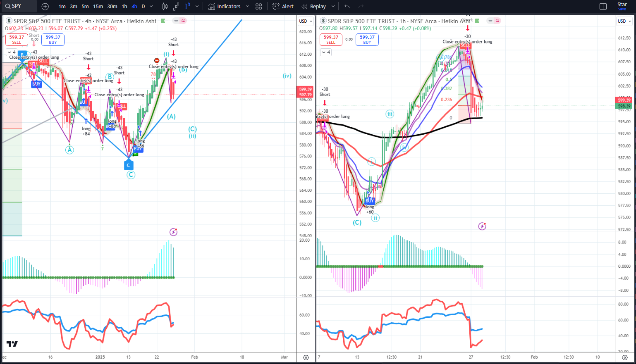Click the TradingView logo on the 4h chart

(x=12, y=344)
